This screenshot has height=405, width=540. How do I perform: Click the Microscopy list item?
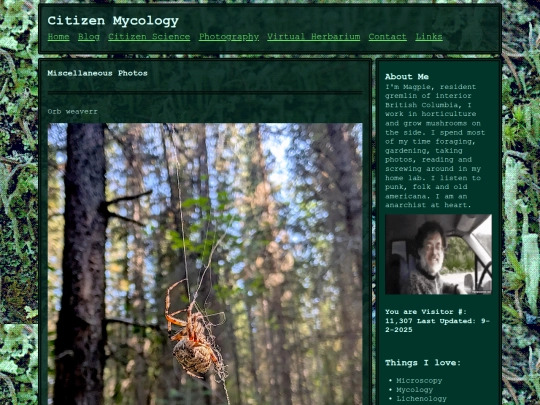pyautogui.click(x=419, y=381)
